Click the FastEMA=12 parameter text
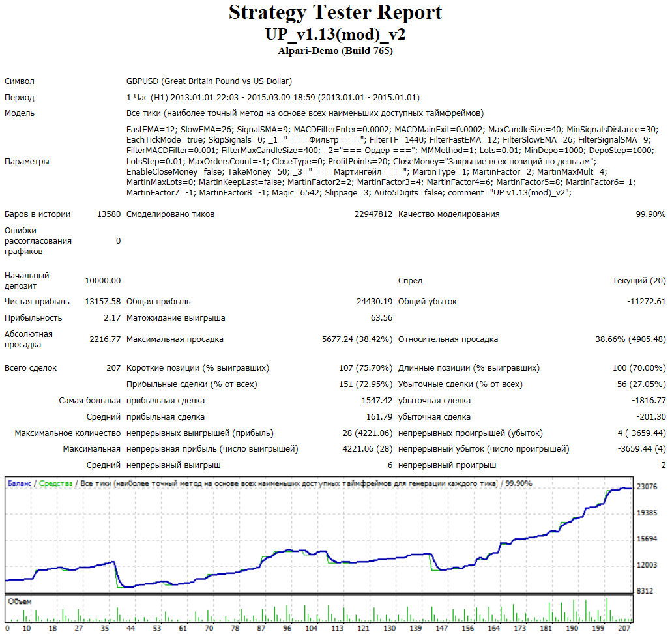 [151, 130]
